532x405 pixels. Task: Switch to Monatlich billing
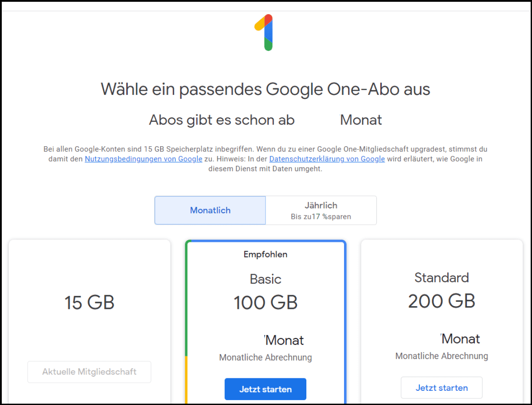[210, 210]
